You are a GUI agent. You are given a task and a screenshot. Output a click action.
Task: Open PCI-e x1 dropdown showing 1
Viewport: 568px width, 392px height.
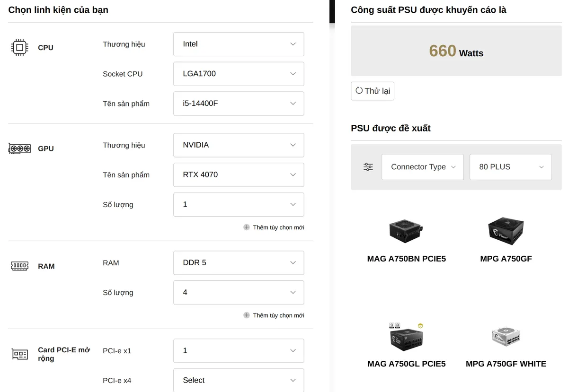[239, 351]
